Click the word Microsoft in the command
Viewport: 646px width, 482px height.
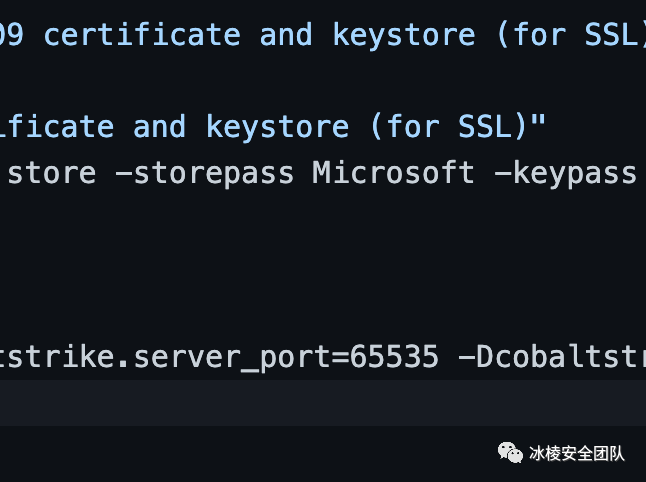point(393,173)
